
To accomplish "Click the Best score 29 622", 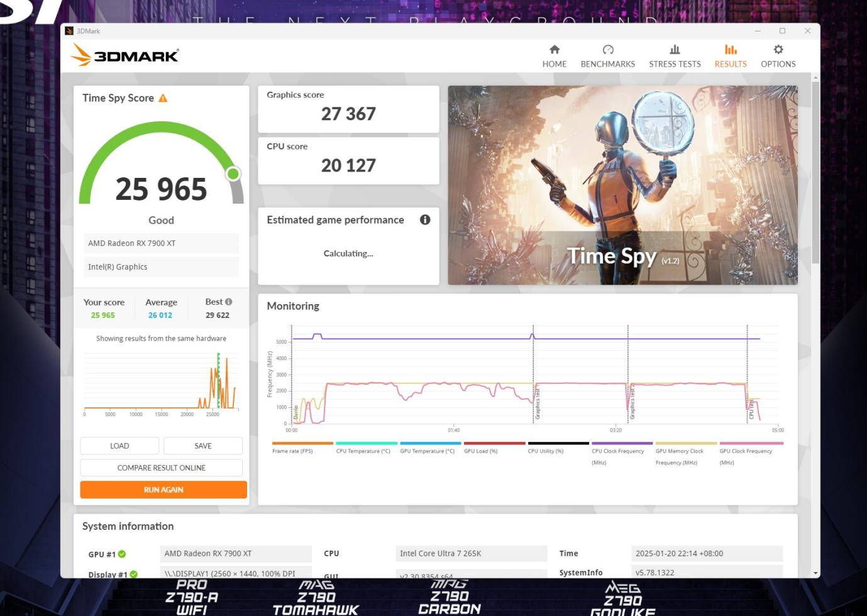I will pos(218,316).
